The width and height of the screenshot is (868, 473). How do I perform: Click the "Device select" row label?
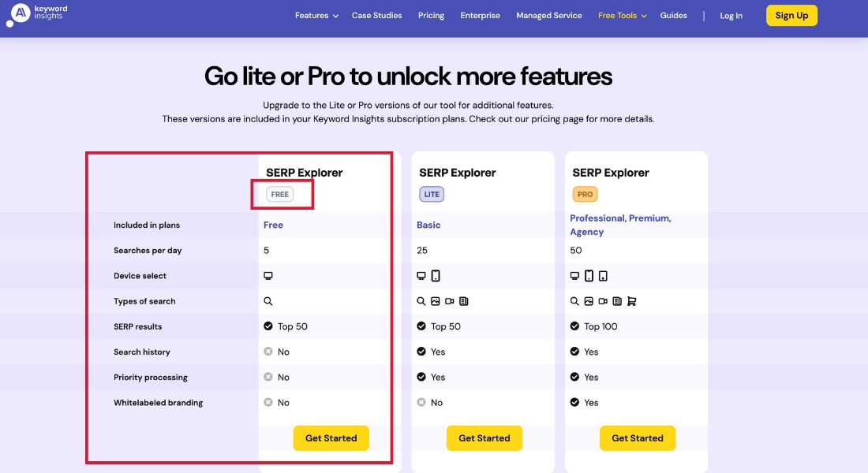click(x=140, y=275)
